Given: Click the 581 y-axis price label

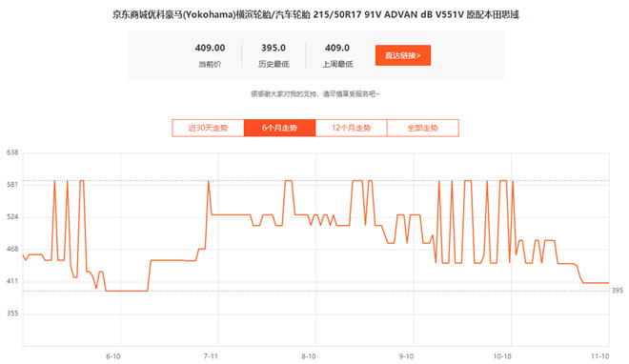Looking at the screenshot, I should (x=12, y=185).
